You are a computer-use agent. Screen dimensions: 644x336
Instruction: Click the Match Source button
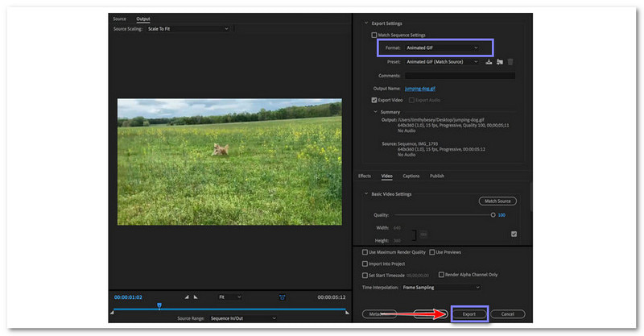tap(497, 201)
